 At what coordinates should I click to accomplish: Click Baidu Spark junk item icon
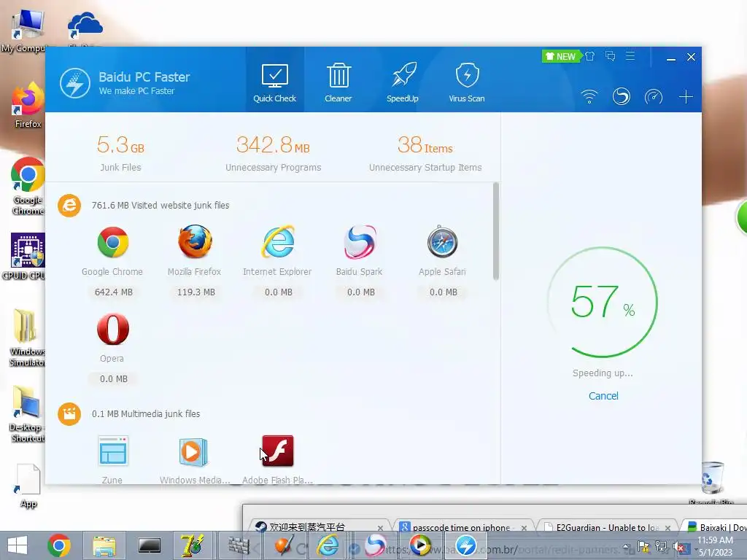(x=360, y=242)
